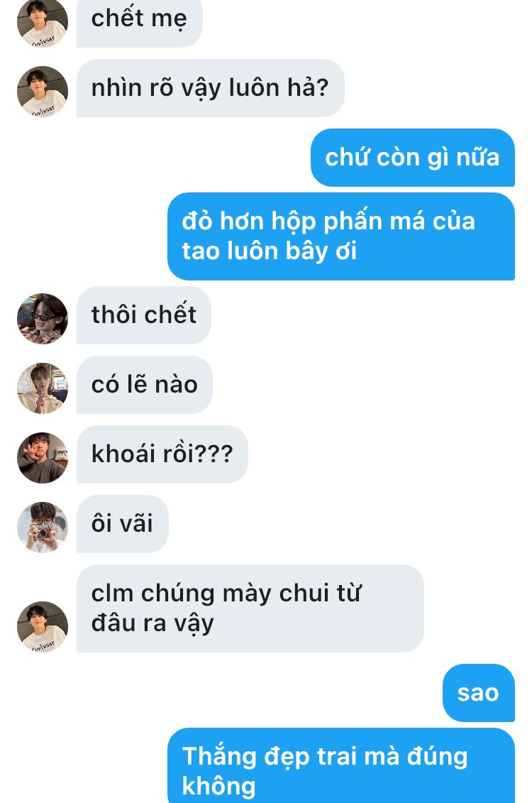The width and height of the screenshot is (532, 803).
Task: Tap the blue "chứ còn gì nữa" message
Action: click(412, 158)
